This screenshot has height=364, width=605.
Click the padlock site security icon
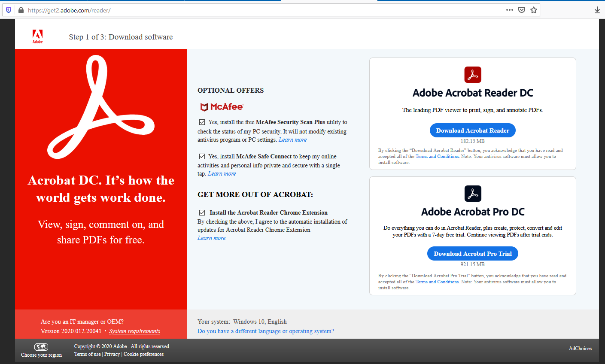click(21, 10)
